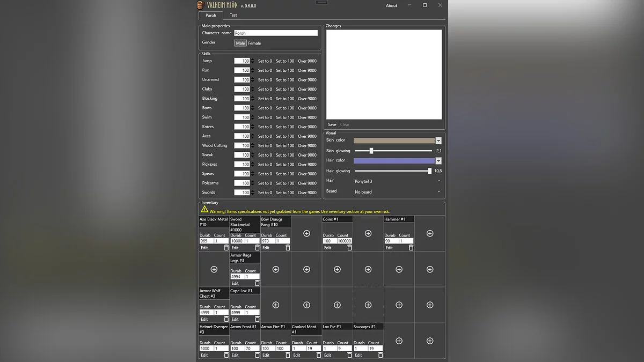Screen dimensions: 644x362
Task: Set Pickaxes skill to 100
Action: pyautogui.click(x=285, y=164)
